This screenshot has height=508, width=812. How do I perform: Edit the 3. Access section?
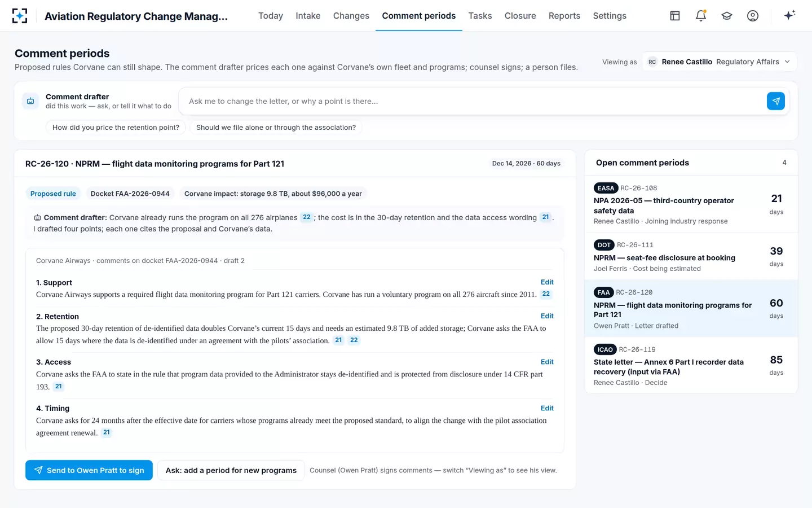547,362
